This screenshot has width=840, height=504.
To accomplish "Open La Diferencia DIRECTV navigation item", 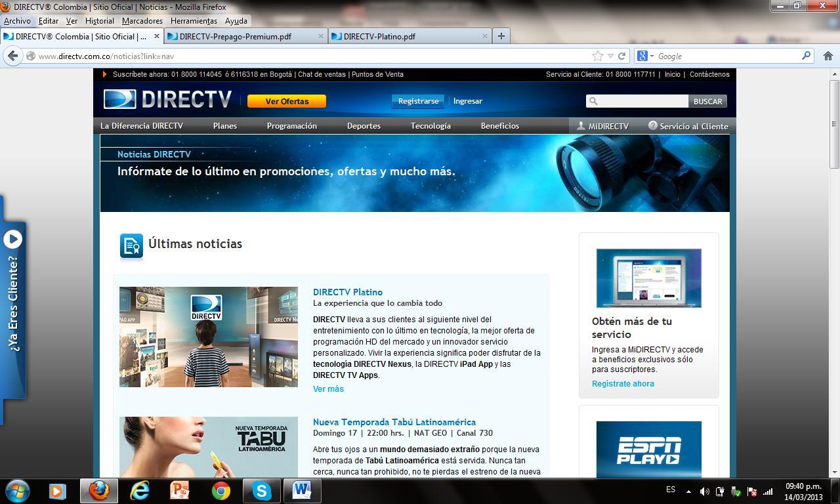I will (x=142, y=126).
